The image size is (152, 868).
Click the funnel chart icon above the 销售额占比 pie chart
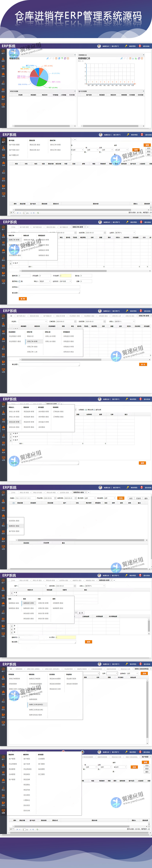(x=62, y=58)
